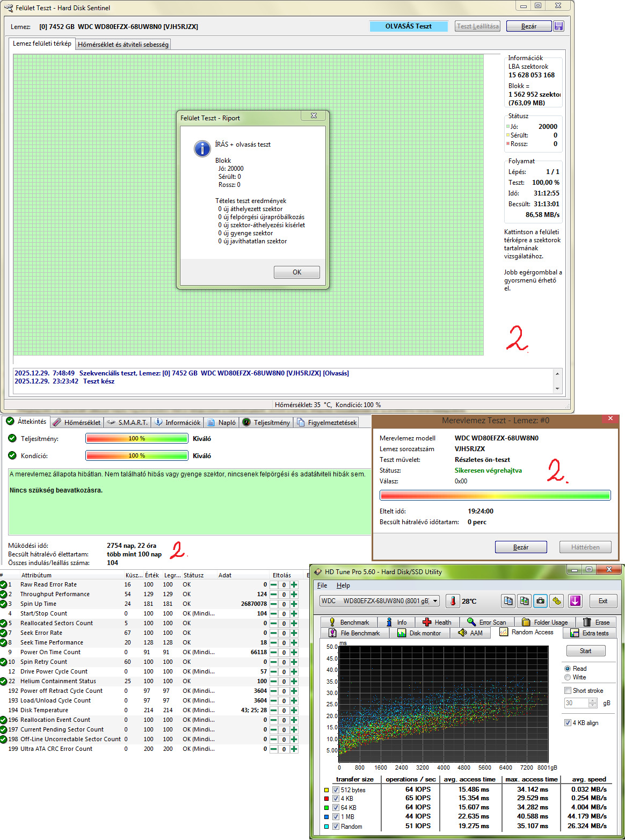Select the Read radio button in HD Tune

pyautogui.click(x=568, y=669)
